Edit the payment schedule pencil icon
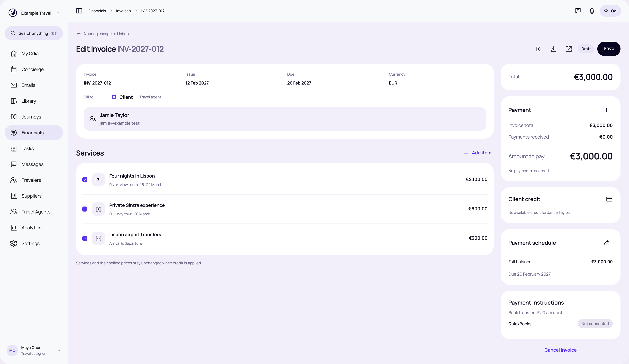This screenshot has width=629, height=364. (x=607, y=243)
